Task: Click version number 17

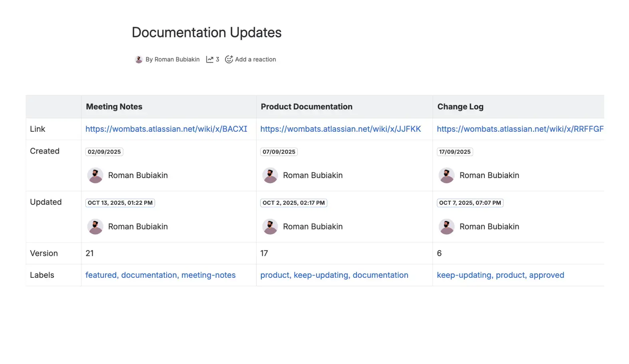Action: click(264, 253)
